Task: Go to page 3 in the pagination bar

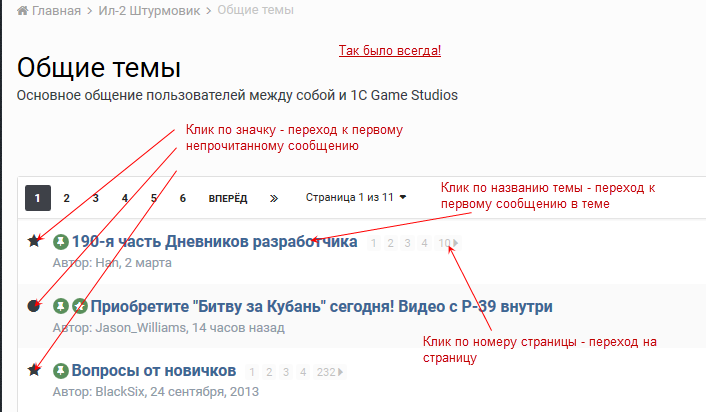Action: point(95,198)
